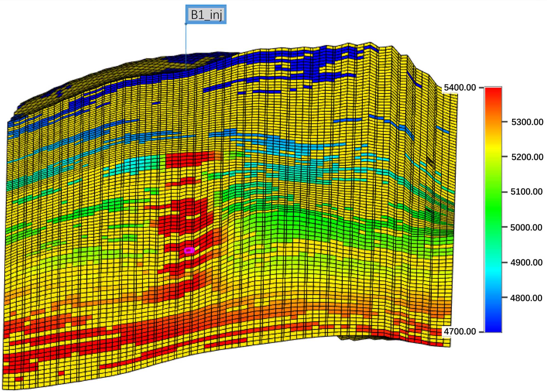Pick the green middle of the color bar
The image size is (547, 392).
tap(493, 210)
